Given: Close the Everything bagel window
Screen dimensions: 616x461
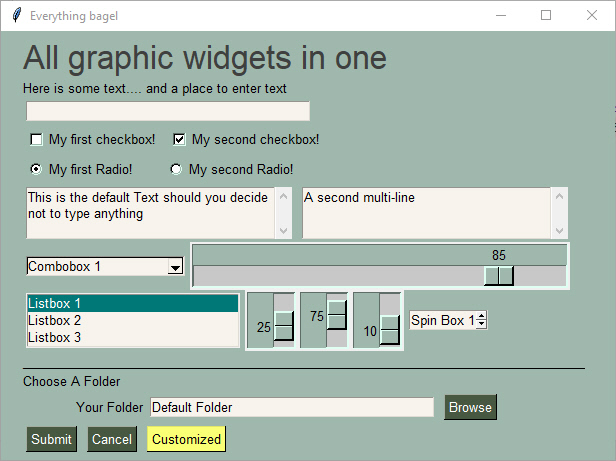Looking at the screenshot, I should (592, 15).
